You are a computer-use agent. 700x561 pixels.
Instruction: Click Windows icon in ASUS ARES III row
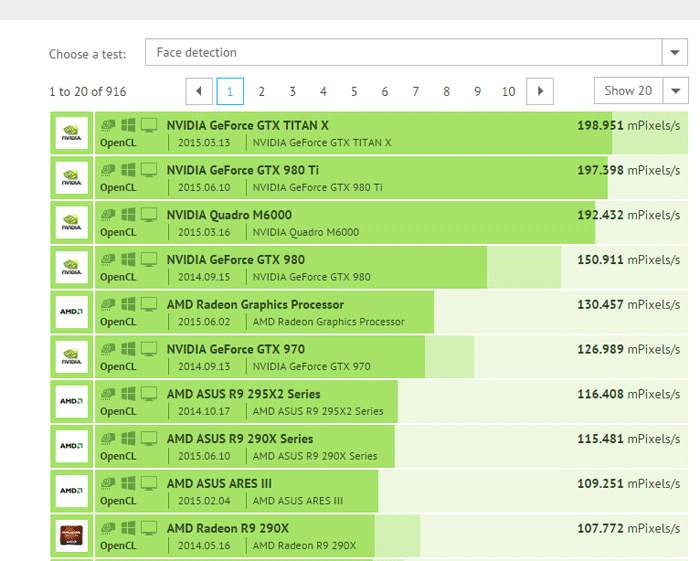pyautogui.click(x=128, y=483)
